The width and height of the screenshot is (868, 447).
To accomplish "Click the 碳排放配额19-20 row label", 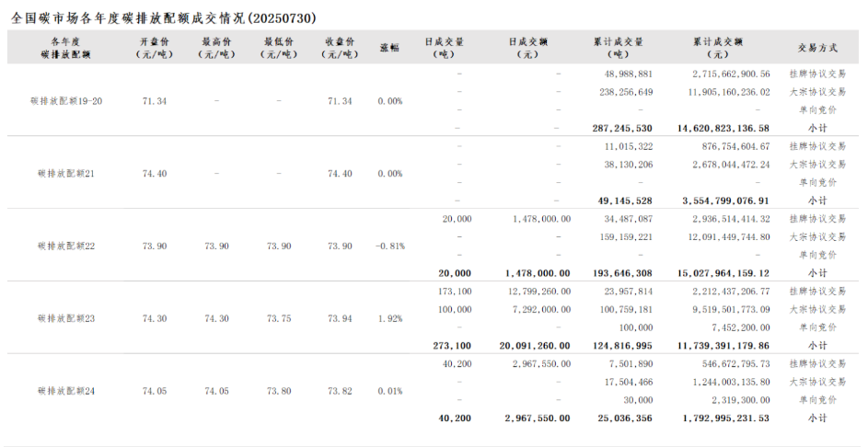I will point(66,101).
